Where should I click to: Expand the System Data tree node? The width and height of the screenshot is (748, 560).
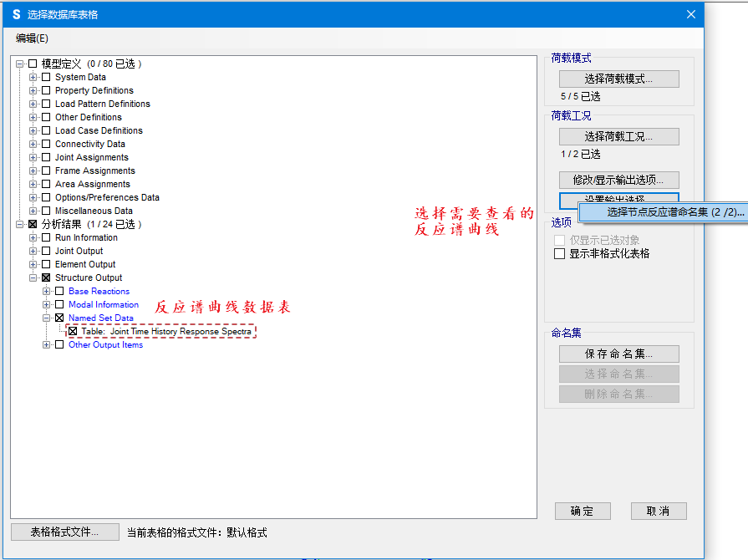(33, 77)
